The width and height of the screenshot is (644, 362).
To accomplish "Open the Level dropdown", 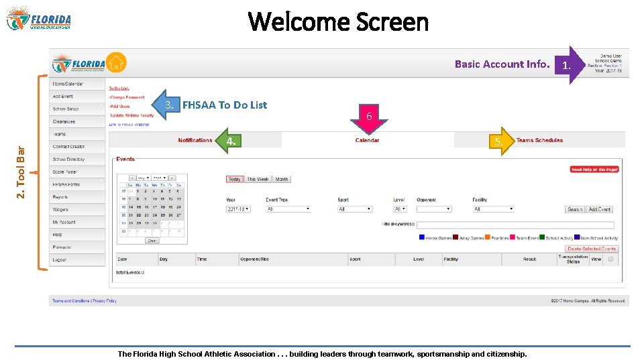I will (400, 209).
